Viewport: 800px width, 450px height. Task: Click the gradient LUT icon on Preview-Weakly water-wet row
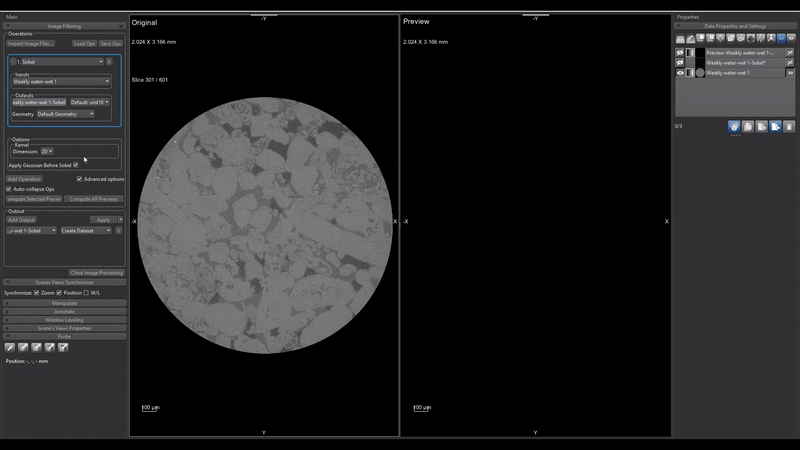point(690,53)
